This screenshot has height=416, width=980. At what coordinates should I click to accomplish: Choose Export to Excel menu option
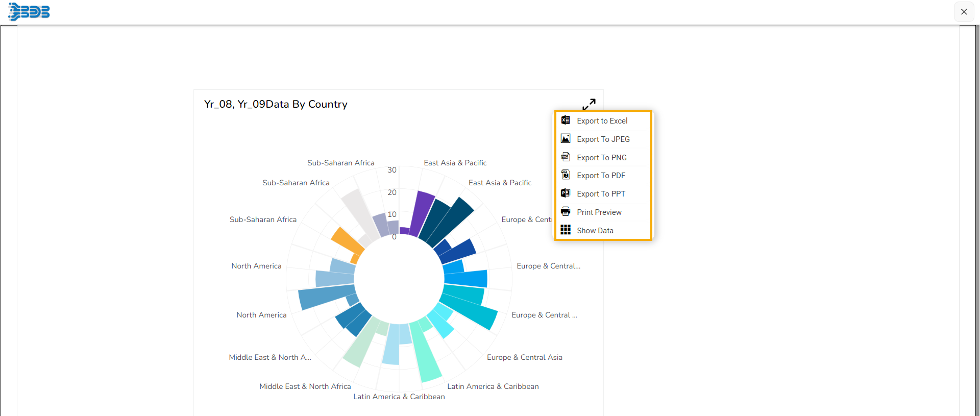click(602, 121)
